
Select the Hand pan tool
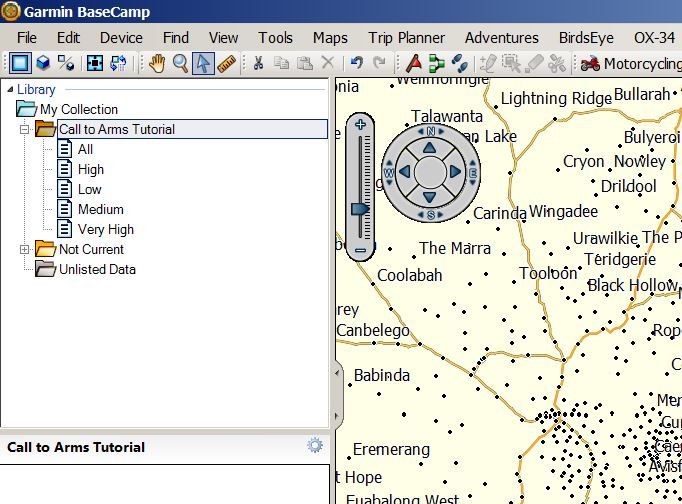pyautogui.click(x=157, y=63)
